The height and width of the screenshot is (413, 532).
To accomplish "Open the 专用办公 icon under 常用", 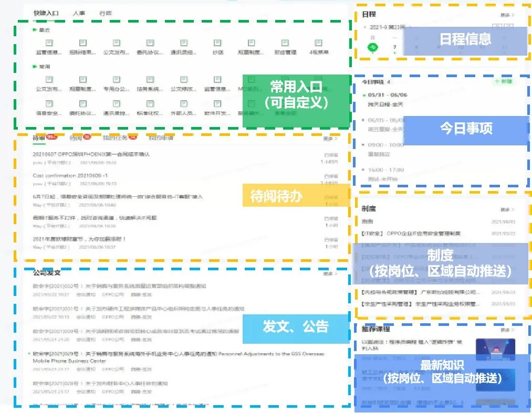I will click(117, 80).
